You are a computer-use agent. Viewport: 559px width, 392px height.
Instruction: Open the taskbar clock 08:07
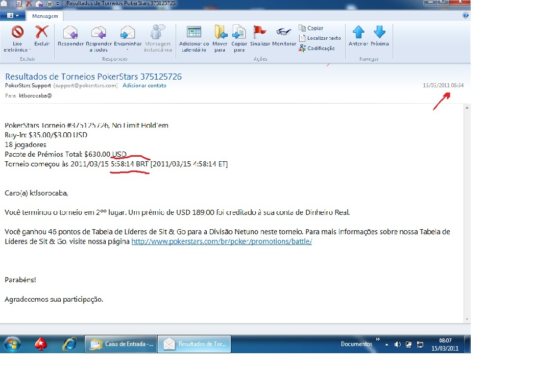point(445,344)
